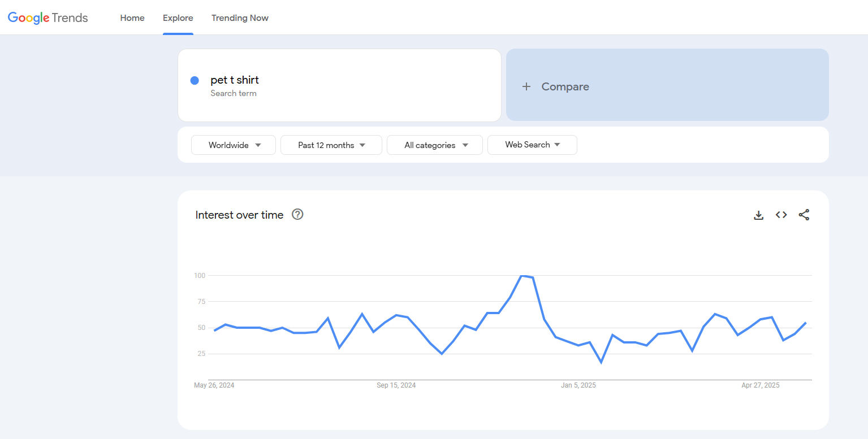Viewport: 868px width, 439px height.
Task: Open the Worldwide region dropdown
Action: pos(234,145)
